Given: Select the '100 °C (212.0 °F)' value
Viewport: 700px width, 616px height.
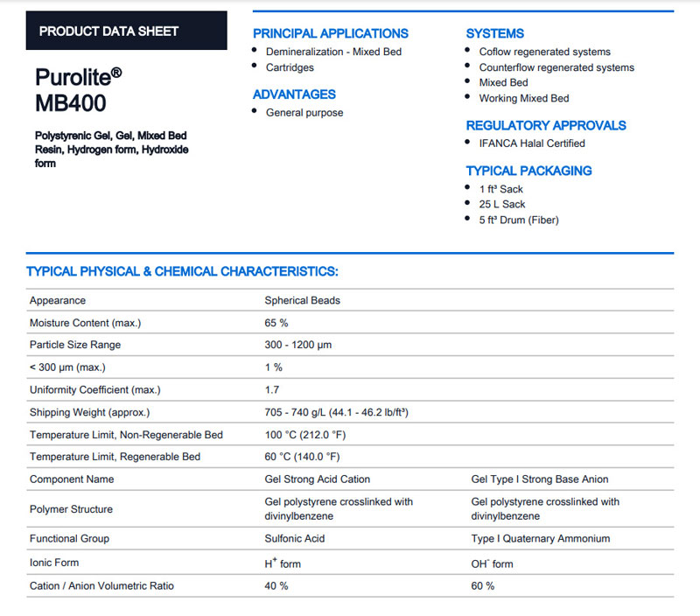Looking at the screenshot, I should (304, 435).
